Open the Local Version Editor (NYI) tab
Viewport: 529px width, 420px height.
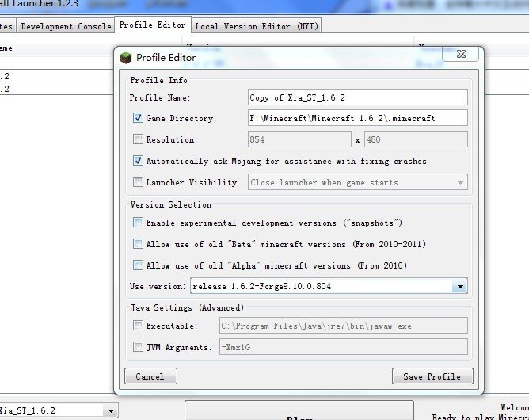click(x=255, y=26)
